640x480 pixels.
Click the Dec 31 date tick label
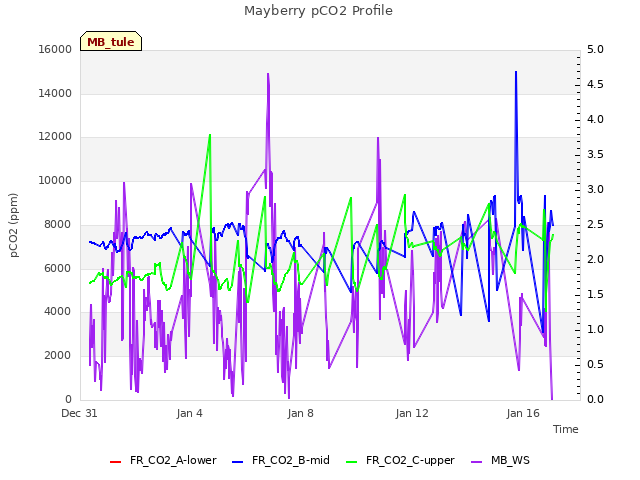point(79,413)
